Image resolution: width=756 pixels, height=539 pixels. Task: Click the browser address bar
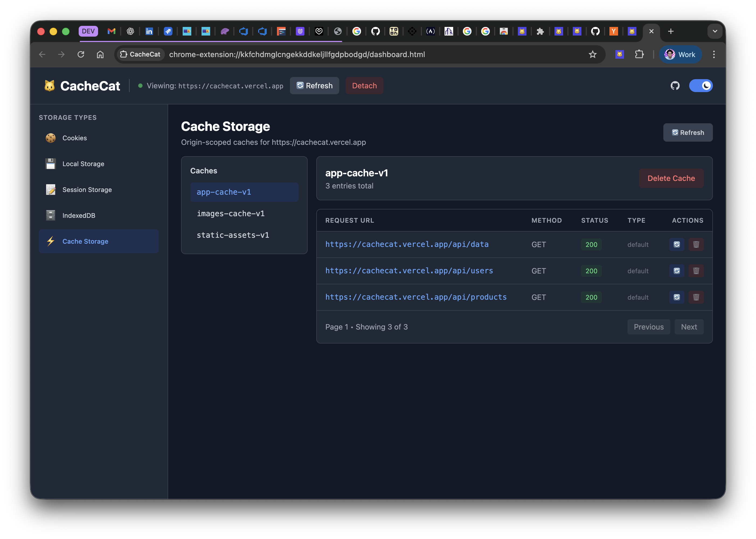(x=365, y=54)
